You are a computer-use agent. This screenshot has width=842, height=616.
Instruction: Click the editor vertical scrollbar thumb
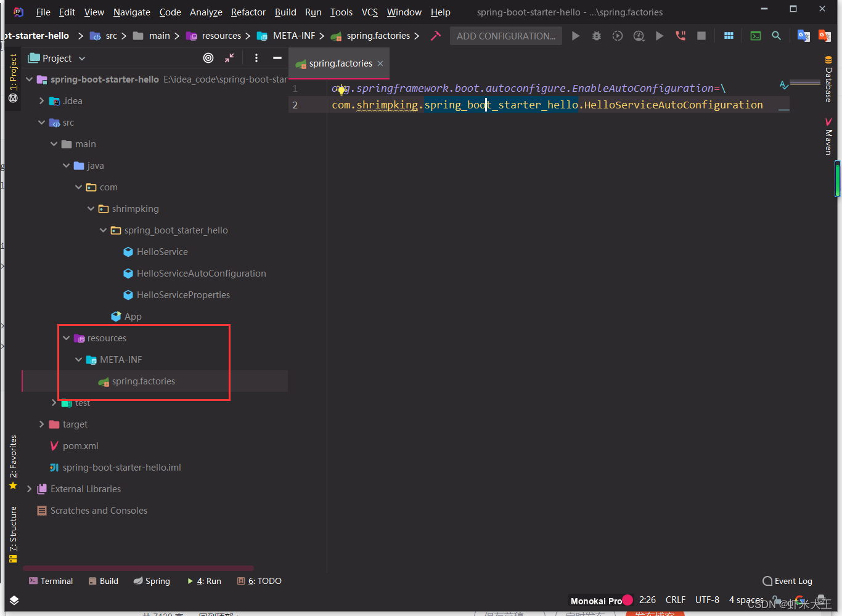tap(838, 179)
